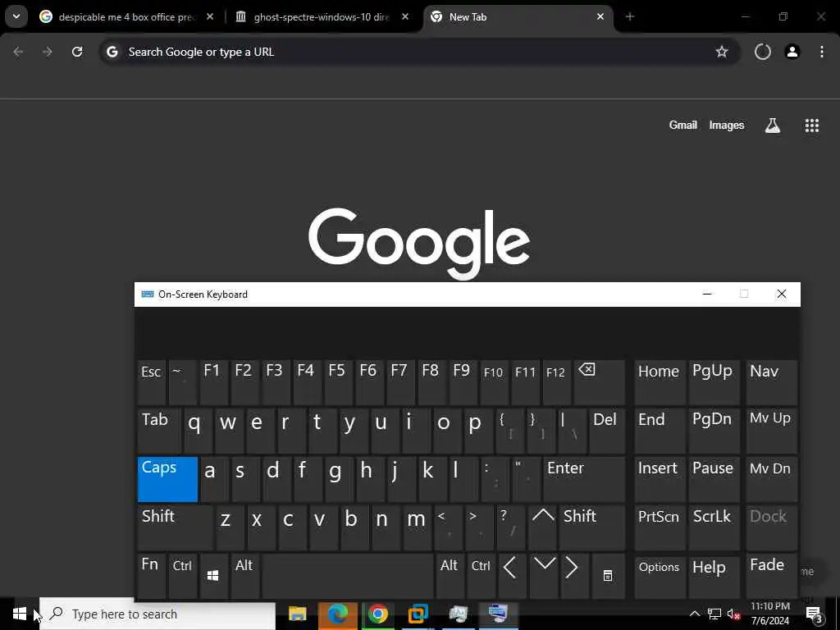Open the Chrome three-dot menu
The image size is (840, 630).
click(822, 52)
